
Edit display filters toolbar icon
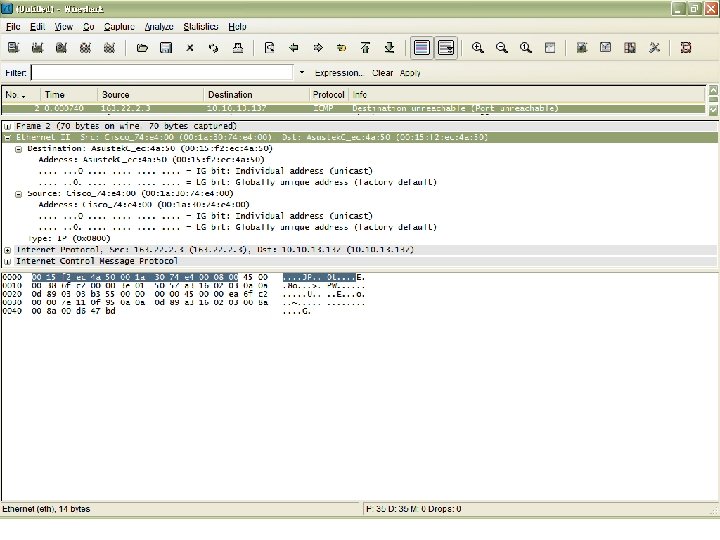click(x=606, y=48)
